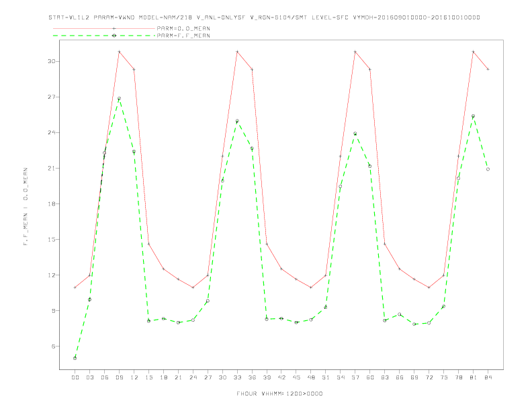The image size is (532, 411).
Task: Click the x-axis tick label 06
Action: click(105, 377)
